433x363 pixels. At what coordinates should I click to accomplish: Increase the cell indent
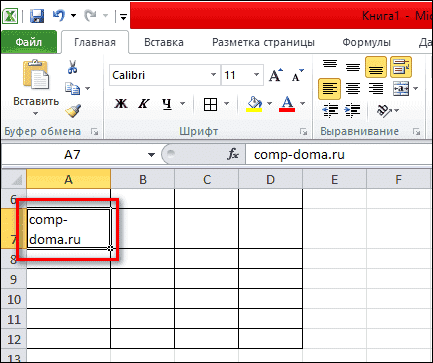(x=353, y=111)
